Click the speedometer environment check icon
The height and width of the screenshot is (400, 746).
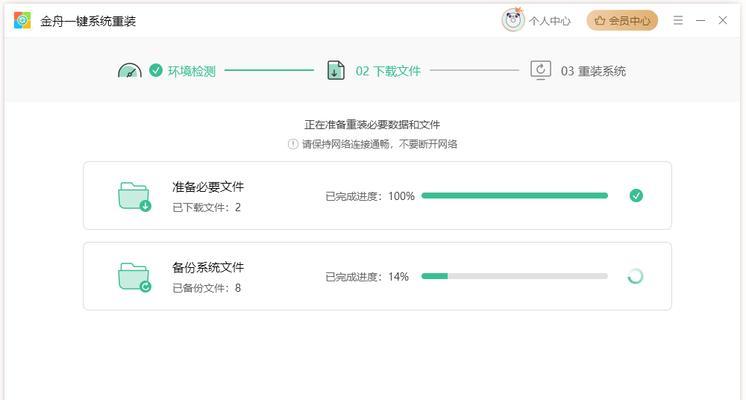(129, 71)
